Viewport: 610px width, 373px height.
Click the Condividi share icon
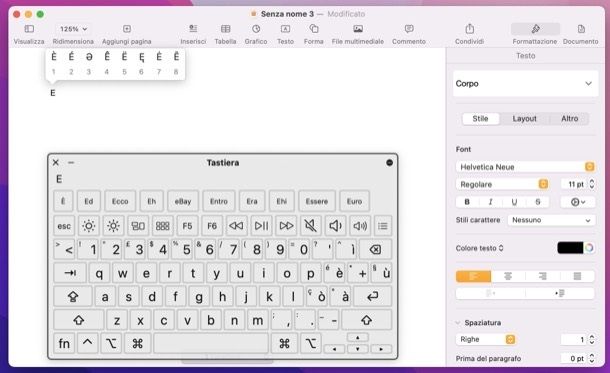470,29
